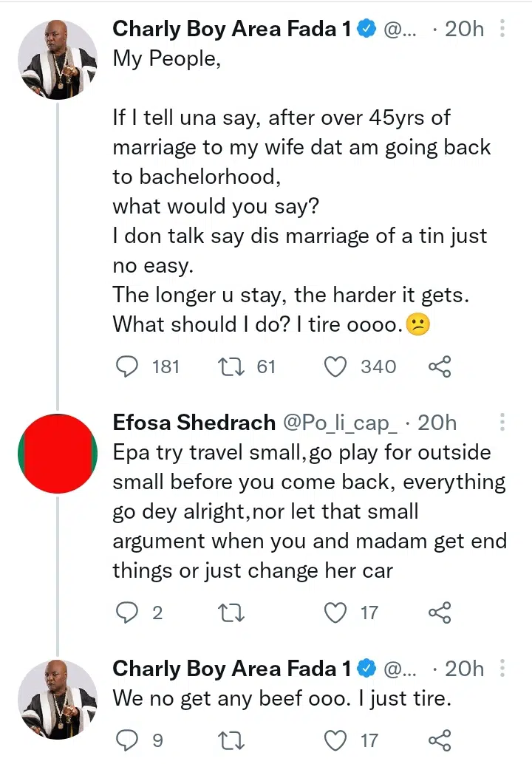Viewport: 532px width, 764px height.
Task: Click Charly Boy Area Fada 1 name on last tweet
Action: point(232,669)
